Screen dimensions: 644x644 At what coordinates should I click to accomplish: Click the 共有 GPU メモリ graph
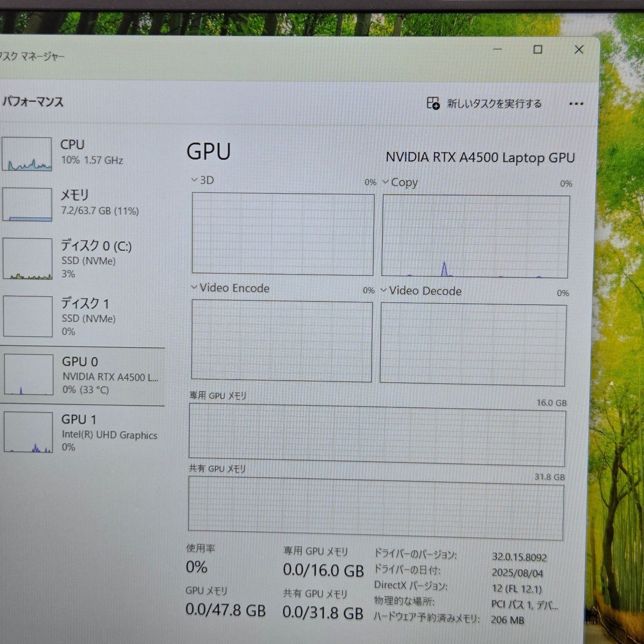tap(376, 508)
